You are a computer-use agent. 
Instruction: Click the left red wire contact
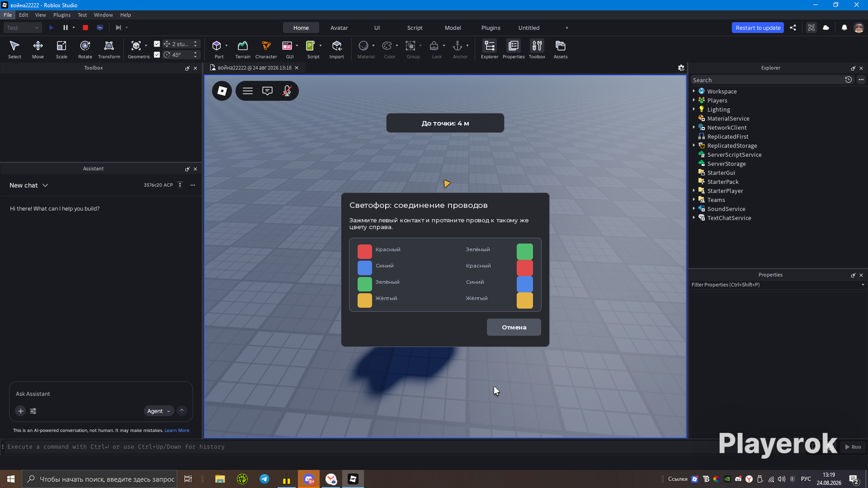365,251
